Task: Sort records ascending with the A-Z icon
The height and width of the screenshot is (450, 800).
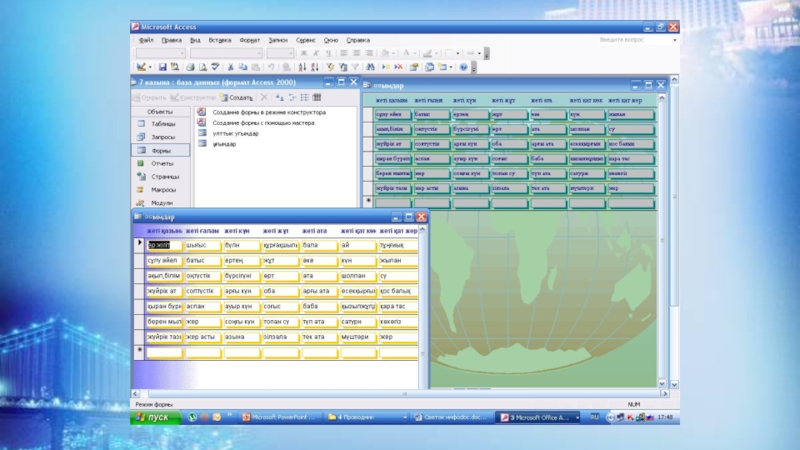Action: pos(302,67)
